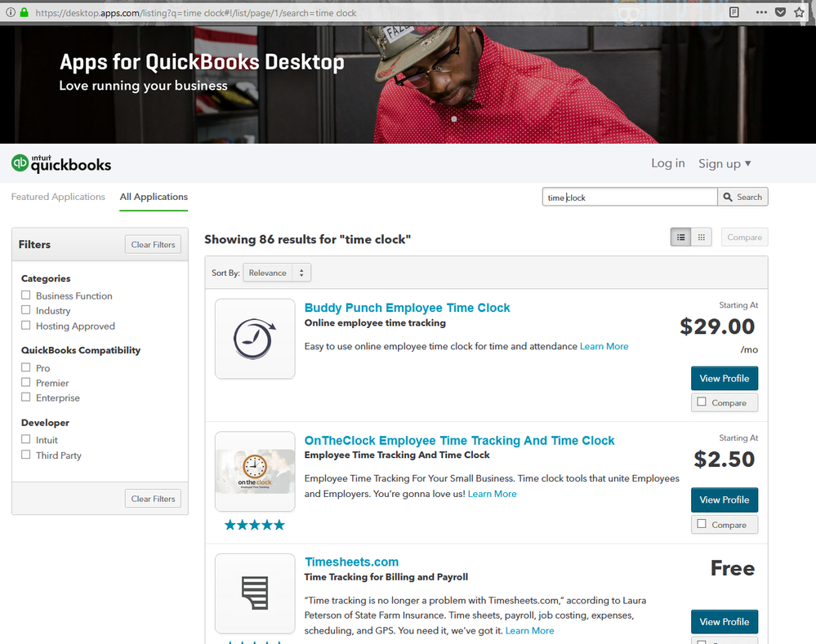This screenshot has width=816, height=644.
Task: Enable the Premier compatibility filter
Action: [x=25, y=382]
